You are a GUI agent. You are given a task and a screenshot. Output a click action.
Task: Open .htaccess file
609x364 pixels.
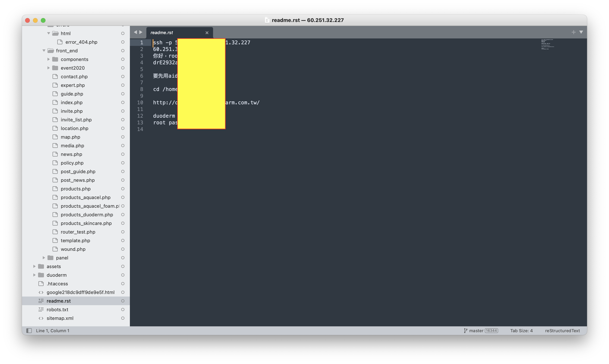pyautogui.click(x=57, y=283)
